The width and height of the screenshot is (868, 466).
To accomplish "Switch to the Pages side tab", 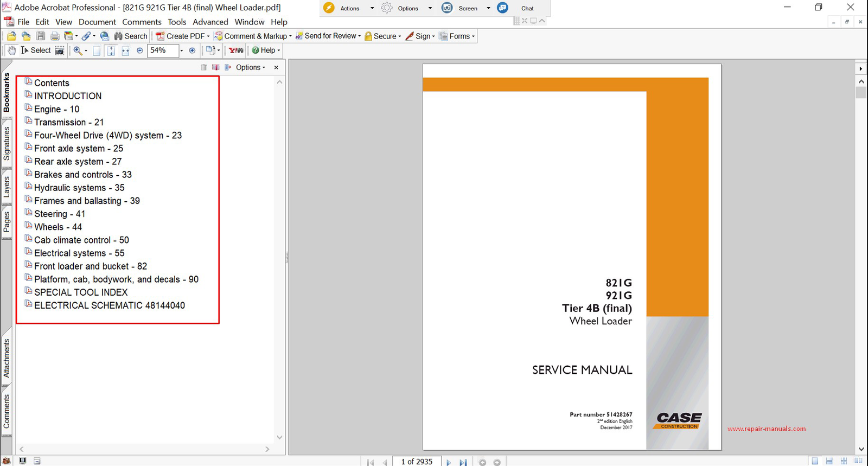I will pos(7,222).
